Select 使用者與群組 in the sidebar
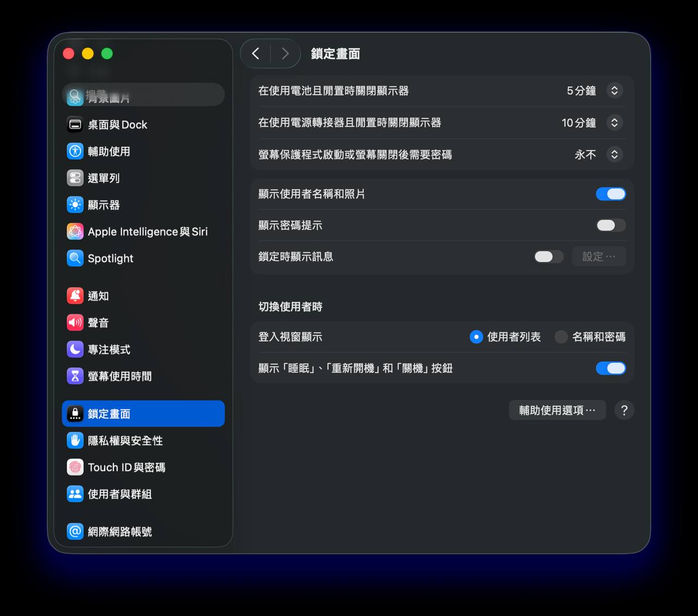This screenshot has width=698, height=616. tap(119, 494)
